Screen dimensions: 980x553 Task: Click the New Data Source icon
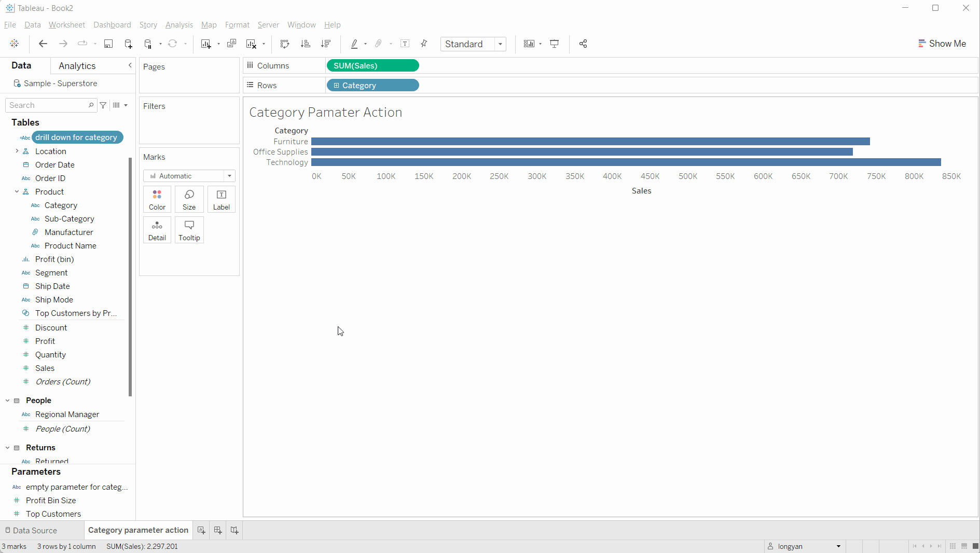(129, 44)
